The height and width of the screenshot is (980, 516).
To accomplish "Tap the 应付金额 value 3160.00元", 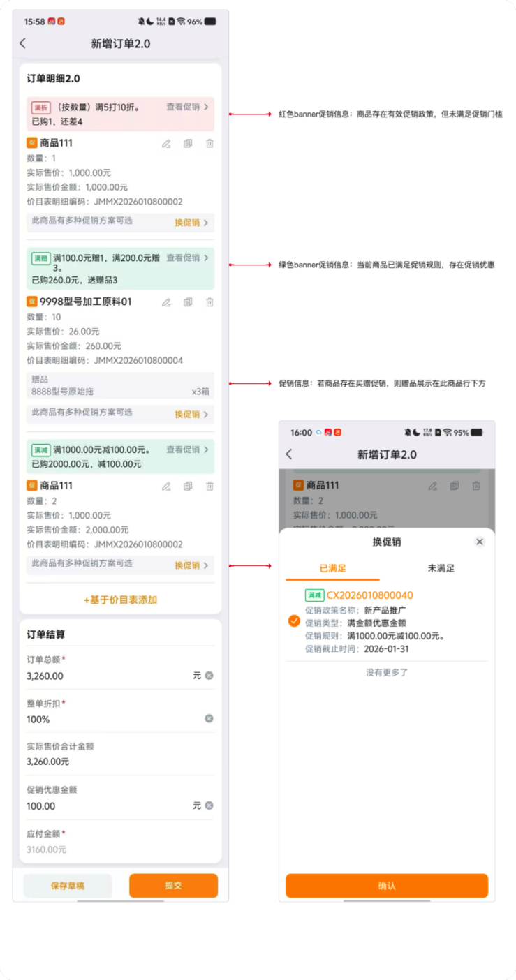I will [x=46, y=849].
